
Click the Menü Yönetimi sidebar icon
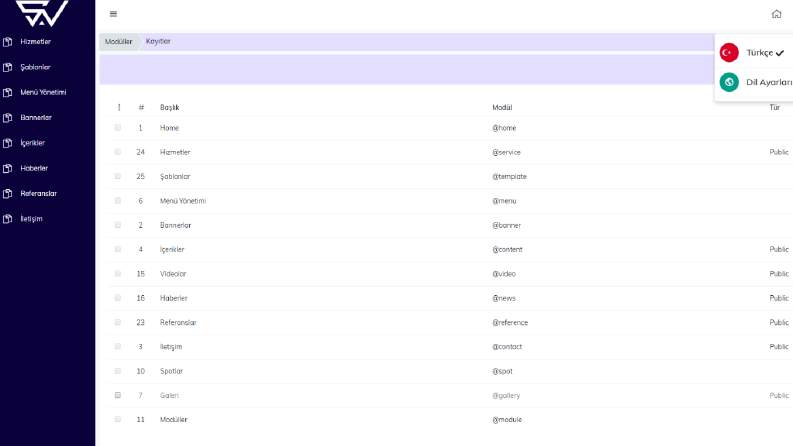coord(8,93)
